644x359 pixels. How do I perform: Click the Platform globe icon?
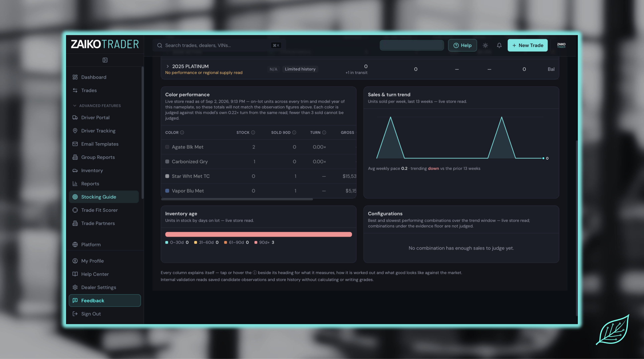(x=75, y=245)
